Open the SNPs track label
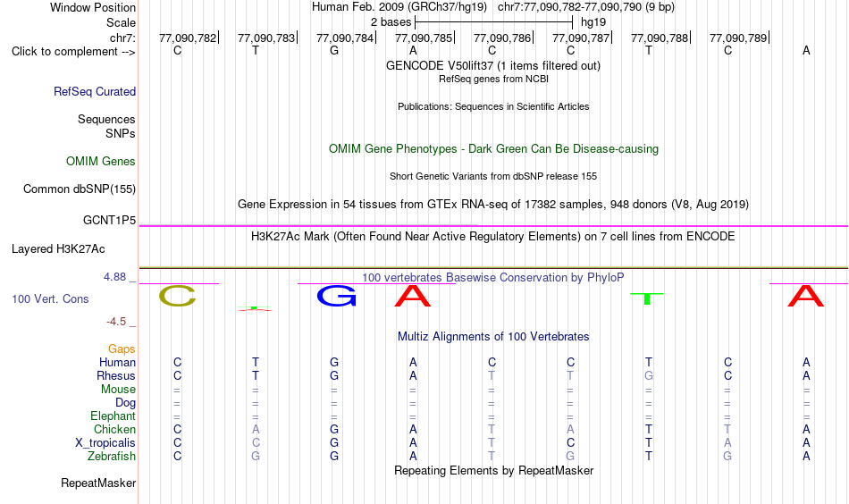Image resolution: width=849 pixels, height=504 pixels. 121,133
